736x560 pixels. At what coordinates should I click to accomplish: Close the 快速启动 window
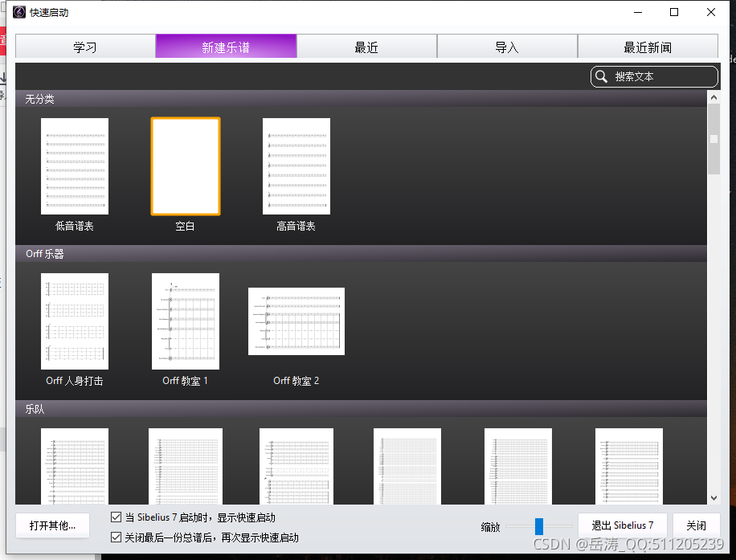[x=710, y=12]
